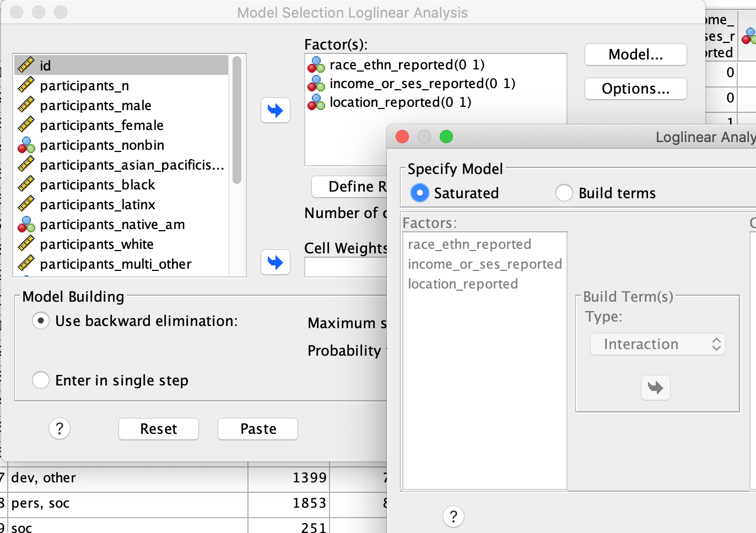
Task: Choose the Build terms radio button
Action: (564, 193)
